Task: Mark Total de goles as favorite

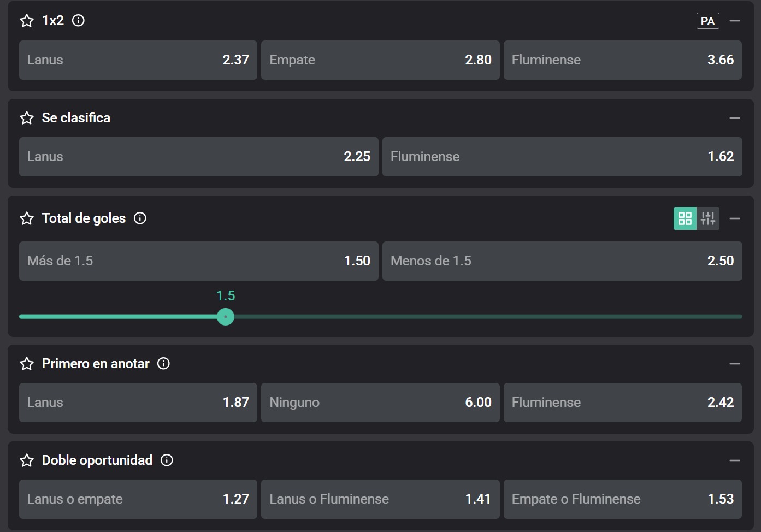Action: (x=27, y=218)
